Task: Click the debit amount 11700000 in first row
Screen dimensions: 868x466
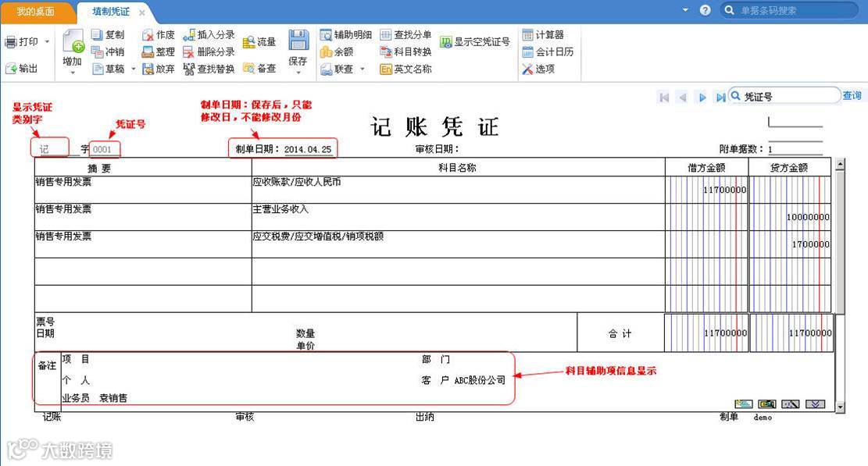Action: 724,190
